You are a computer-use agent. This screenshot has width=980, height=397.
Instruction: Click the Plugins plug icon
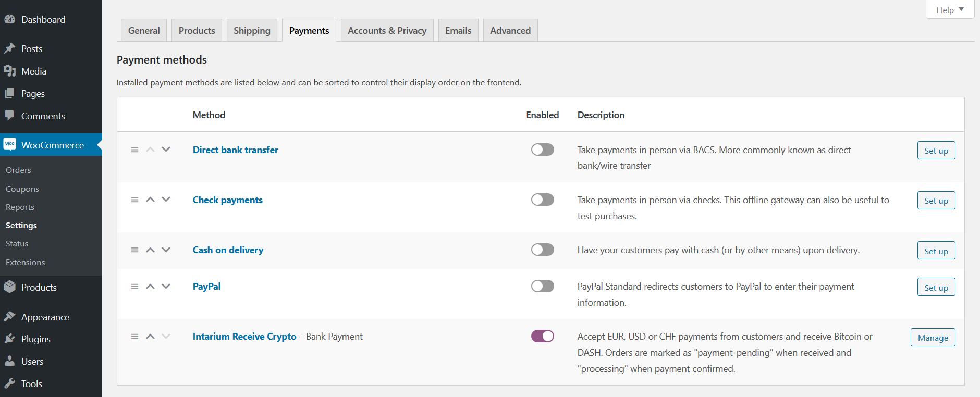pos(9,339)
